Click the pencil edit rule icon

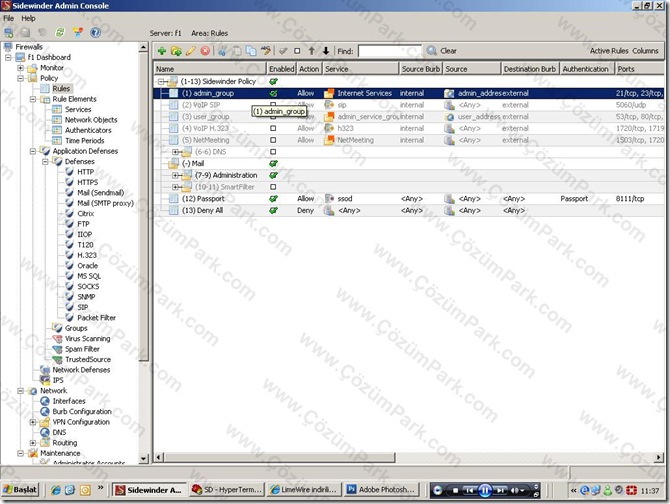(191, 51)
